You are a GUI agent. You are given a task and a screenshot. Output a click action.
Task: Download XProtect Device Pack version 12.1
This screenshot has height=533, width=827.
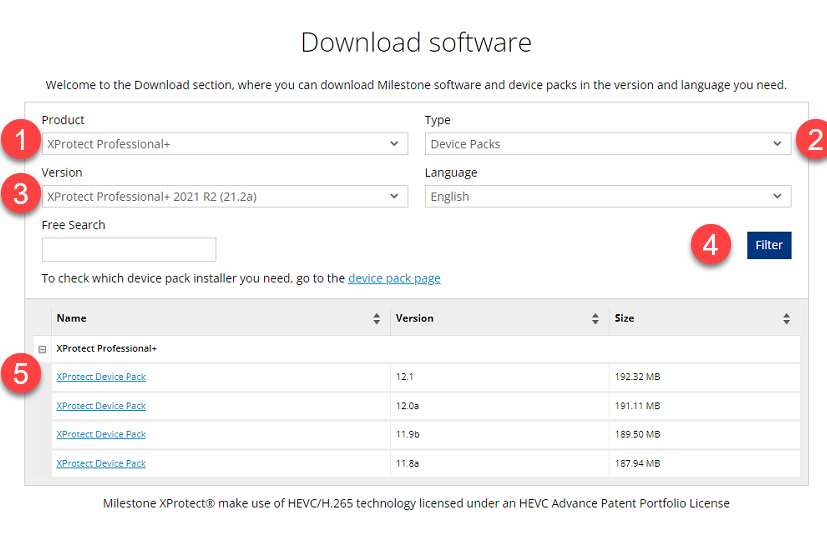click(x=101, y=377)
